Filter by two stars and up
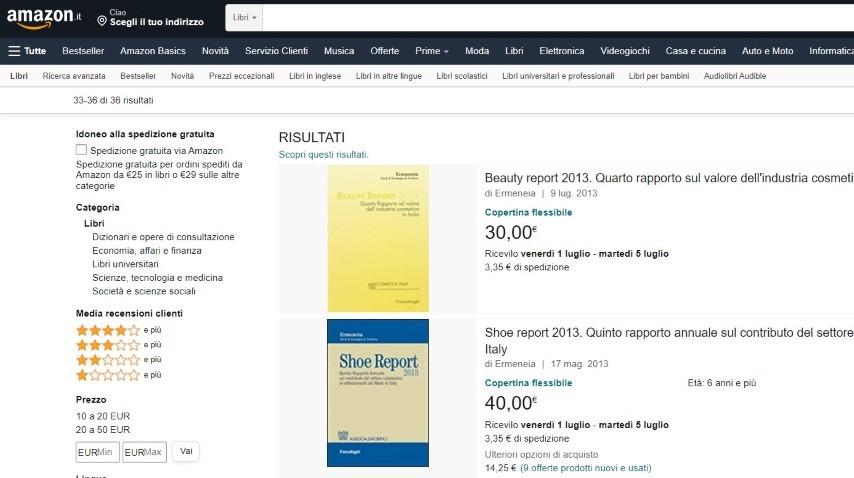This screenshot has height=478, width=854. pos(119,359)
